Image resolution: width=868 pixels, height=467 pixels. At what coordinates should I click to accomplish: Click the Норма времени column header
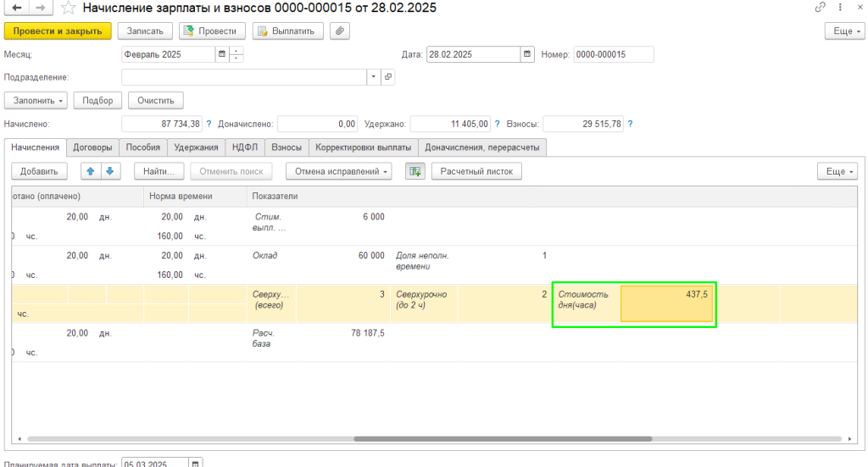[x=195, y=196]
